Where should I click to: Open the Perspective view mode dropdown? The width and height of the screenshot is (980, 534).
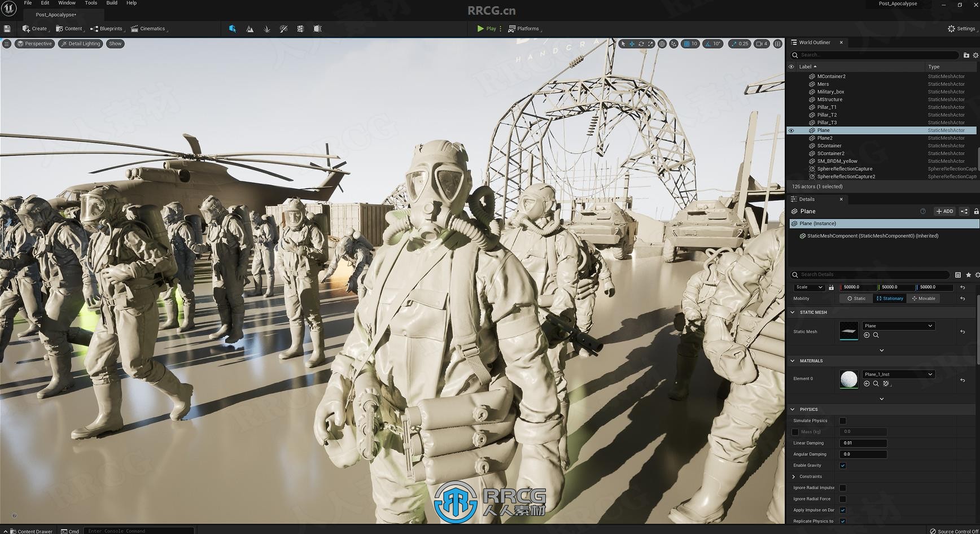pos(34,43)
